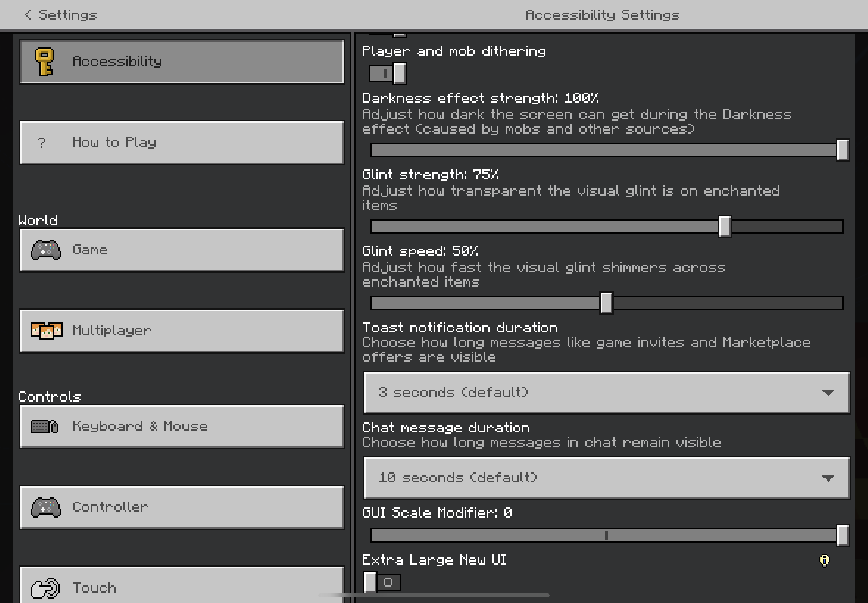
Task: Click the question mark How to Play icon
Action: coord(42,142)
